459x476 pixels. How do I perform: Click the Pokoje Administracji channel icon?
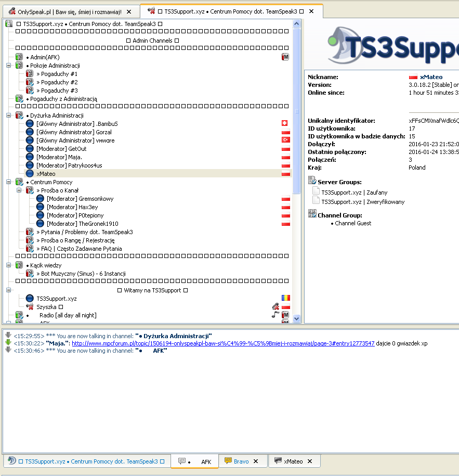point(19,65)
